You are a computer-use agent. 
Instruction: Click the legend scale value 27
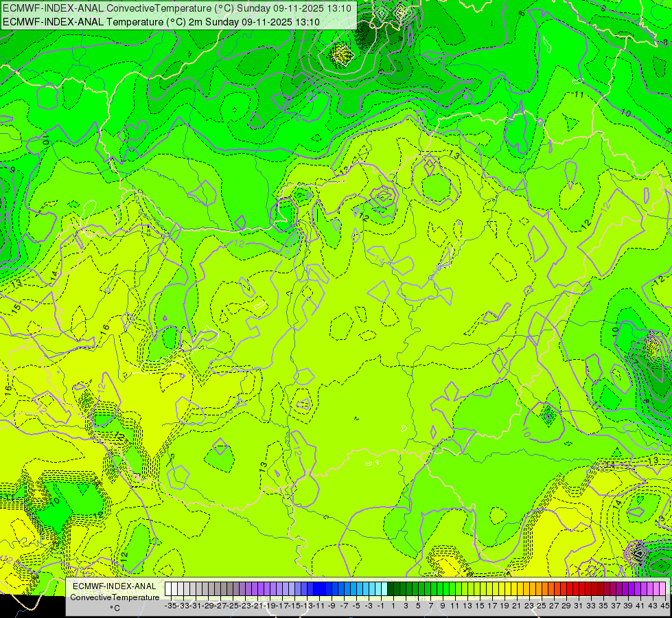(554, 606)
